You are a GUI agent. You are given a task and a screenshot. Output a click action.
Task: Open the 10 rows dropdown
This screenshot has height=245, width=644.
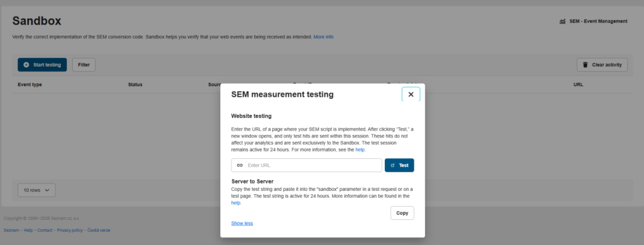(36, 190)
